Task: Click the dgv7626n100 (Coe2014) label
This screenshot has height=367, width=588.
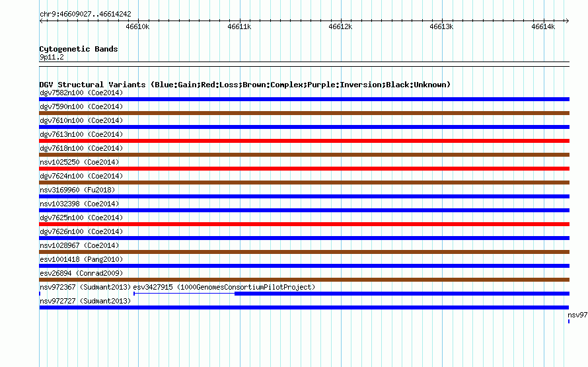Action: pyautogui.click(x=81, y=231)
